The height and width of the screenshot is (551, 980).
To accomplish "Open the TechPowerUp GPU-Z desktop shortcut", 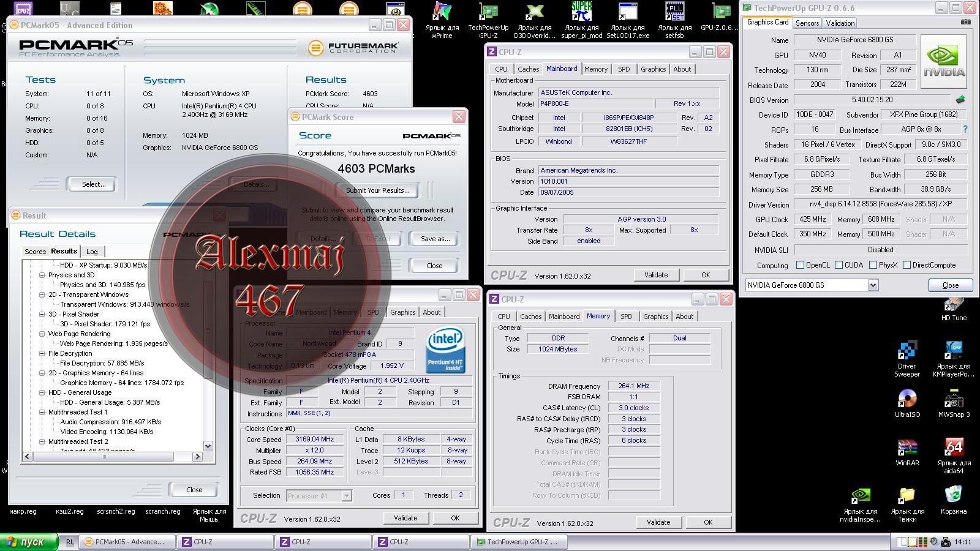I will tap(488, 20).
